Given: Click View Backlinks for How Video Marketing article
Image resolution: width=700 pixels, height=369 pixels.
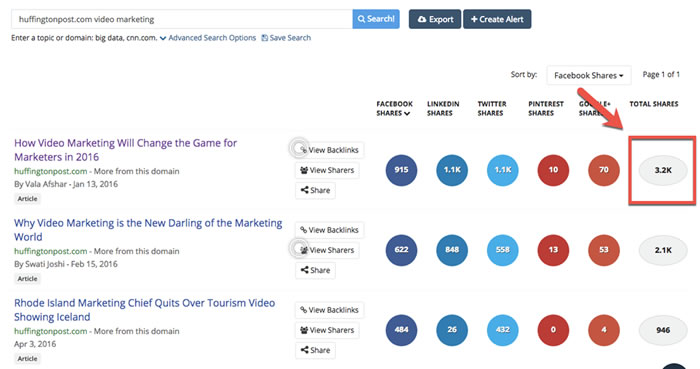Looking at the screenshot, I should pyautogui.click(x=329, y=150).
